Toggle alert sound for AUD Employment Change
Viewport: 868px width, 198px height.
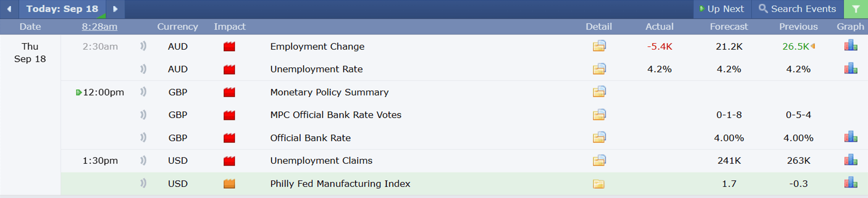point(144,46)
